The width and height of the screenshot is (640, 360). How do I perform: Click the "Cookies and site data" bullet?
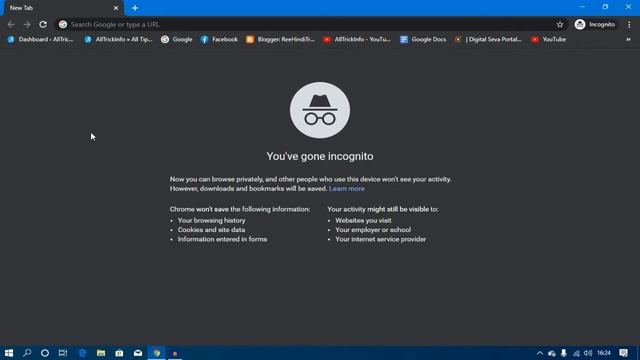tap(211, 230)
